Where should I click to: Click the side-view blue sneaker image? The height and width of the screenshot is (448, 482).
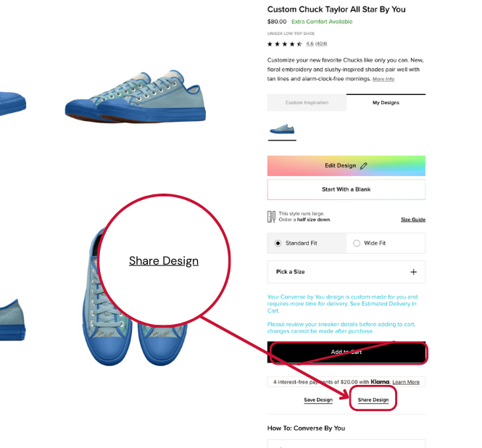pos(136,97)
